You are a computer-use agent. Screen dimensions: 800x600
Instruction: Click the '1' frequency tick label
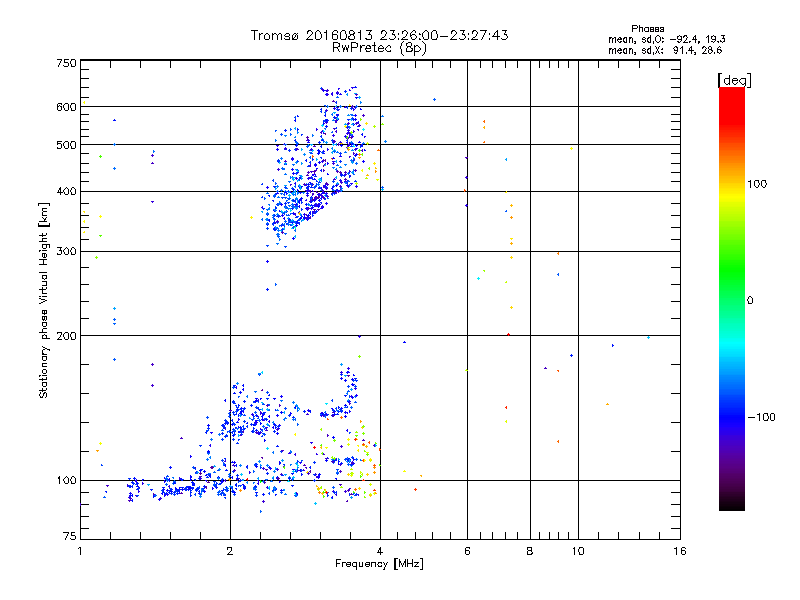(x=80, y=551)
